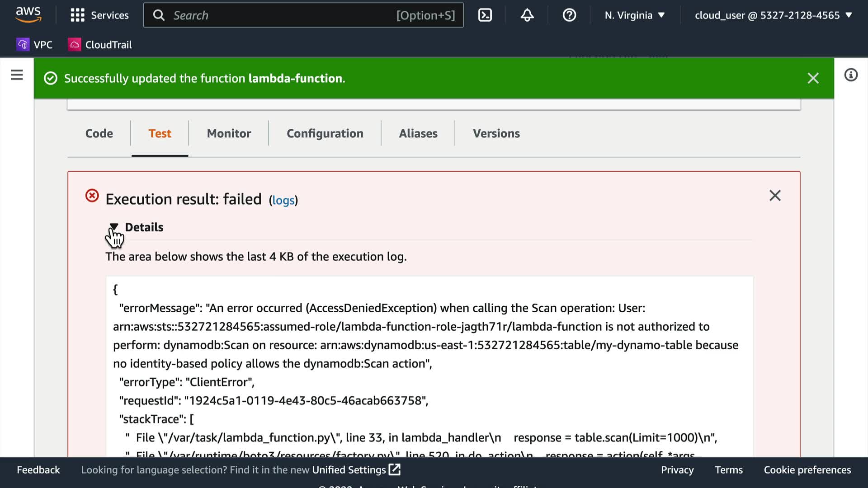
Task: Open the notifications bell
Action: [x=527, y=15]
